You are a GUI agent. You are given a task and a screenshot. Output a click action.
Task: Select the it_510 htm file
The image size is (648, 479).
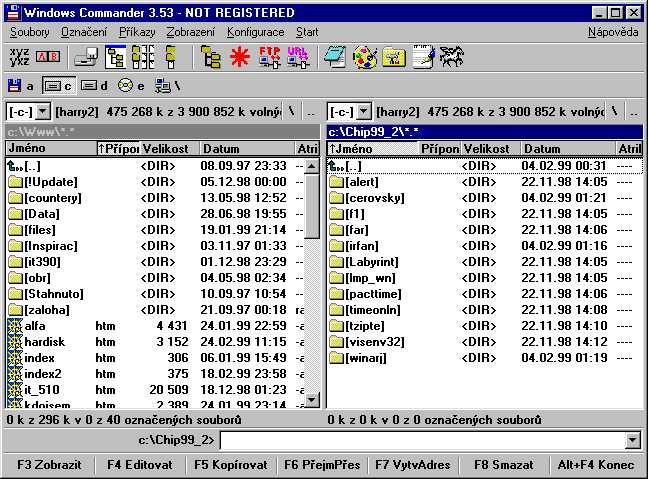[156, 390]
